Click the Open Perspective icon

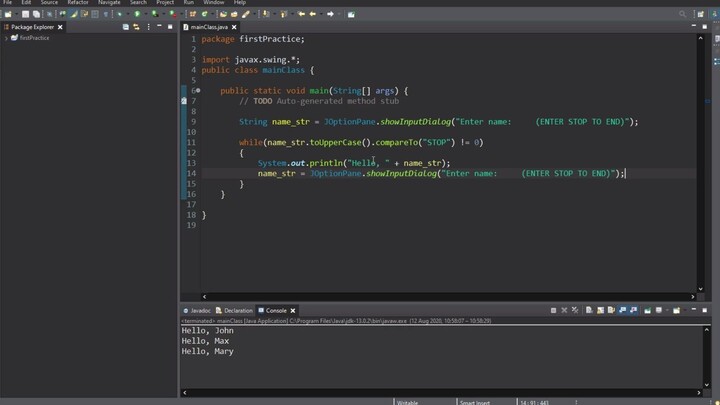(x=700, y=14)
